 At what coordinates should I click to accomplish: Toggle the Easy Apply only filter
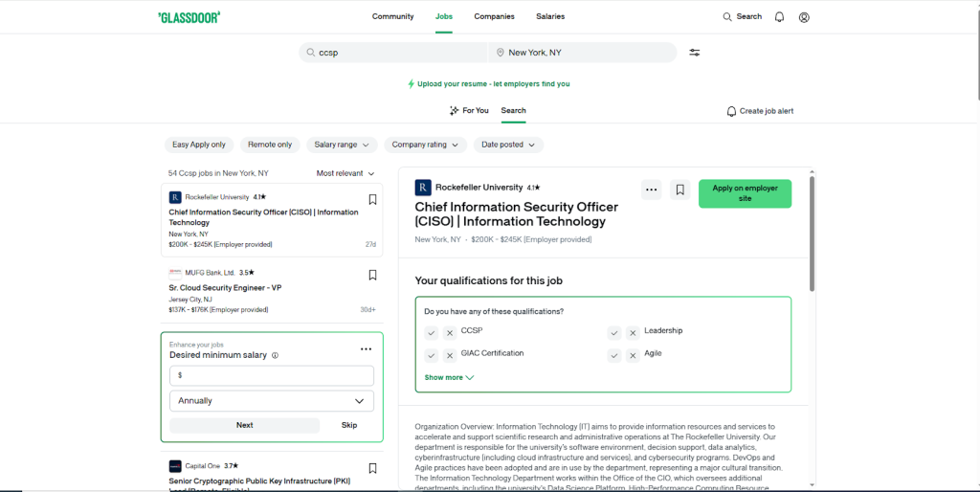pyautogui.click(x=199, y=145)
